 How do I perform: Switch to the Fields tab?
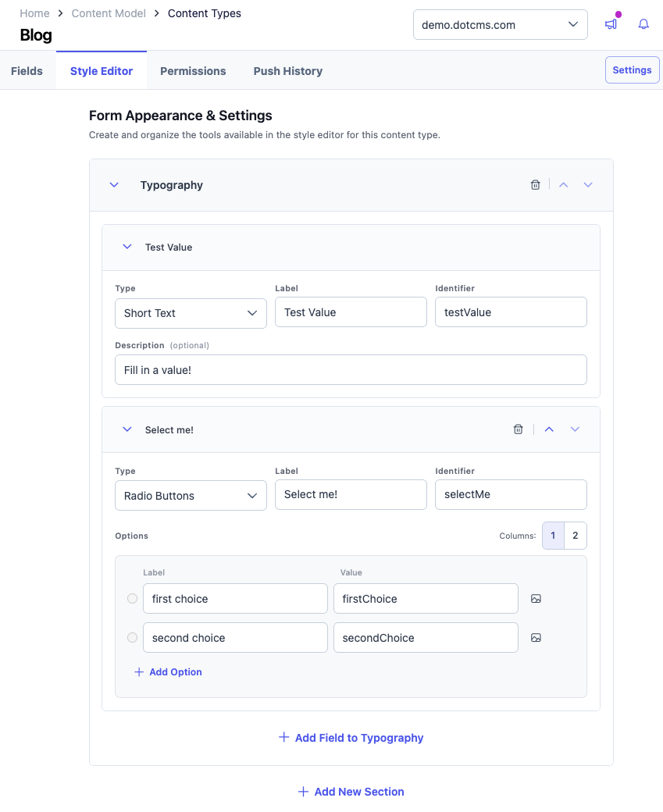point(27,71)
